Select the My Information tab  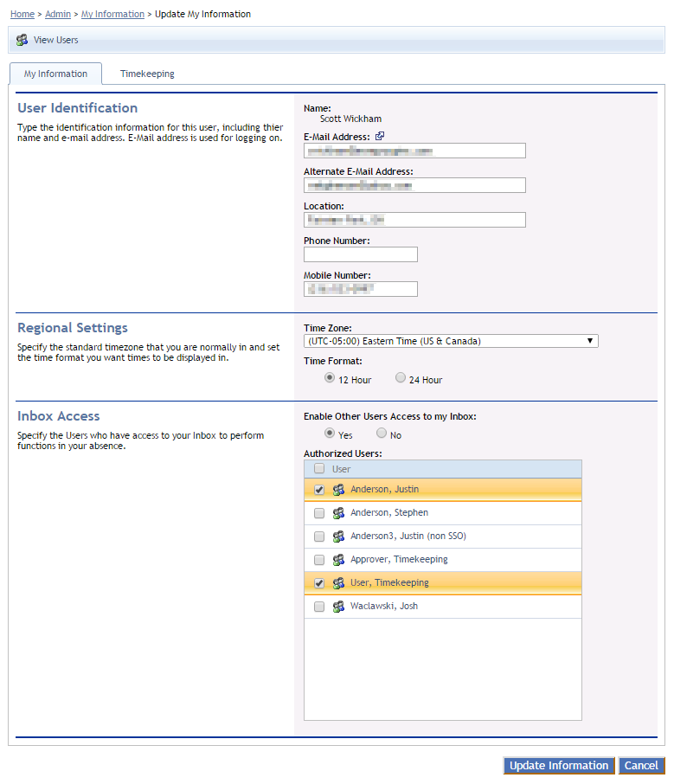point(55,74)
